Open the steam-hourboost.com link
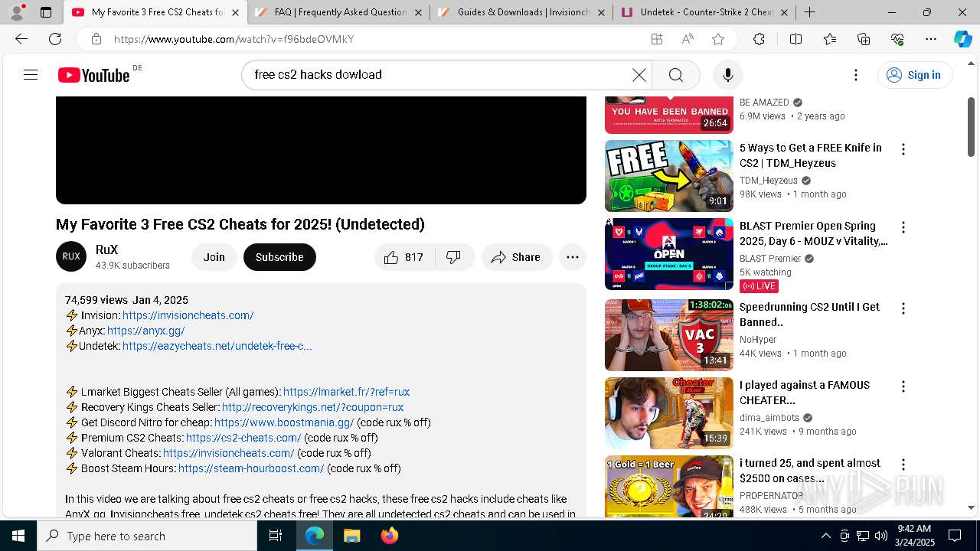 click(251, 468)
